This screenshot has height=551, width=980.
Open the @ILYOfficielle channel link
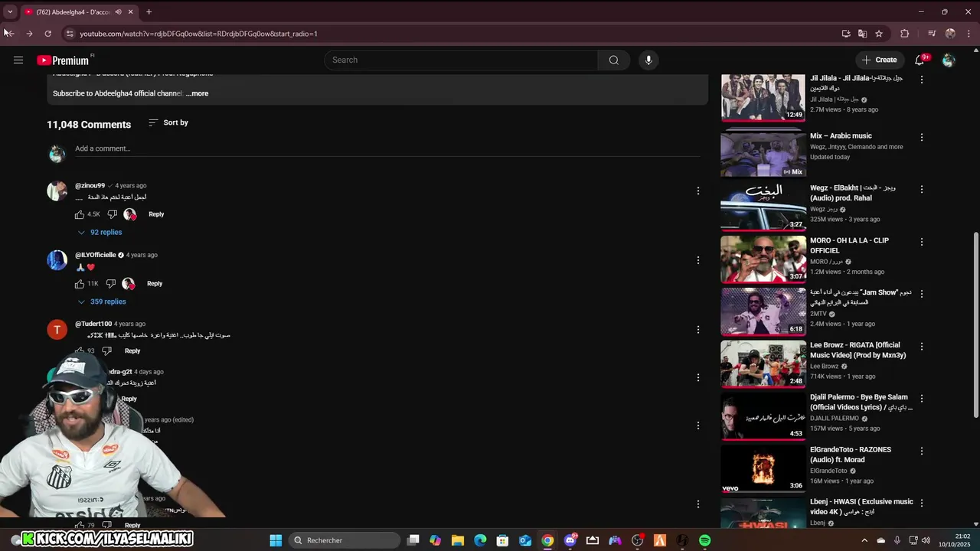click(95, 255)
